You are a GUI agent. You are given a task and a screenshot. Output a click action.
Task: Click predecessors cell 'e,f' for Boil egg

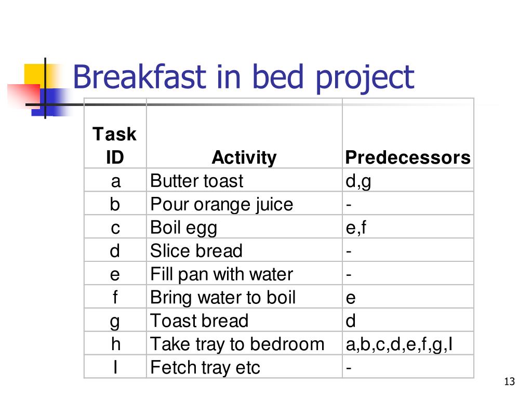[408, 227]
